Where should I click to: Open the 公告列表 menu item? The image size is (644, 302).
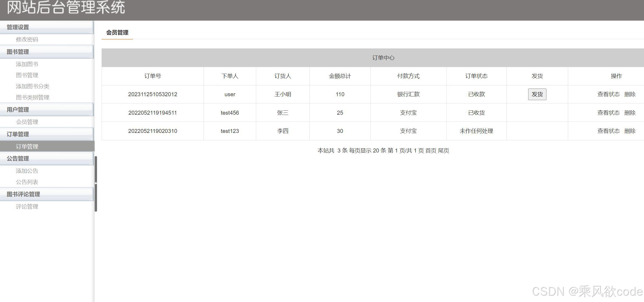pyautogui.click(x=27, y=182)
